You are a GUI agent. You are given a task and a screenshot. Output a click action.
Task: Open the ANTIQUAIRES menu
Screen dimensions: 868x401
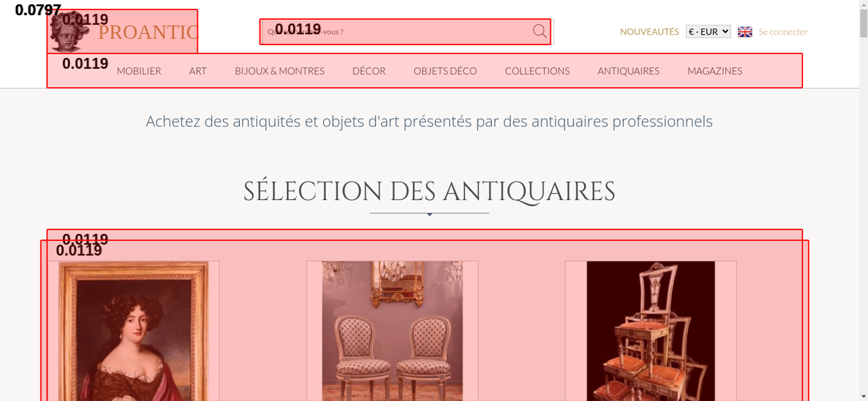(628, 71)
